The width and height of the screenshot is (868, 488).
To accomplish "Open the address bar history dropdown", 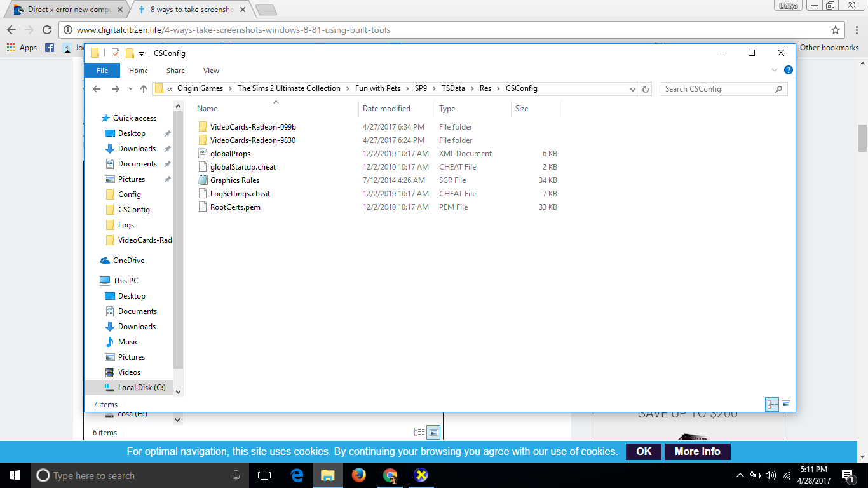I will coord(632,89).
